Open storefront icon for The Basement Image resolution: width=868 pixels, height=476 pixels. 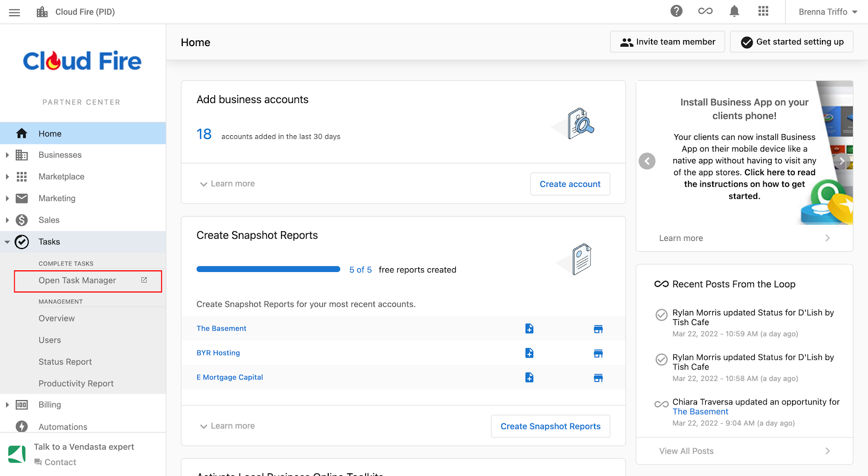[598, 329]
